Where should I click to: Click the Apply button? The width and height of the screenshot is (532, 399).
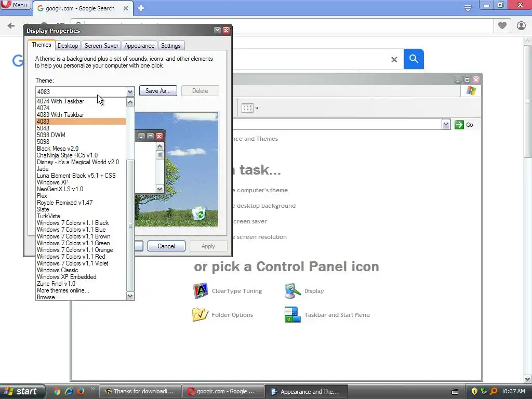(x=208, y=246)
